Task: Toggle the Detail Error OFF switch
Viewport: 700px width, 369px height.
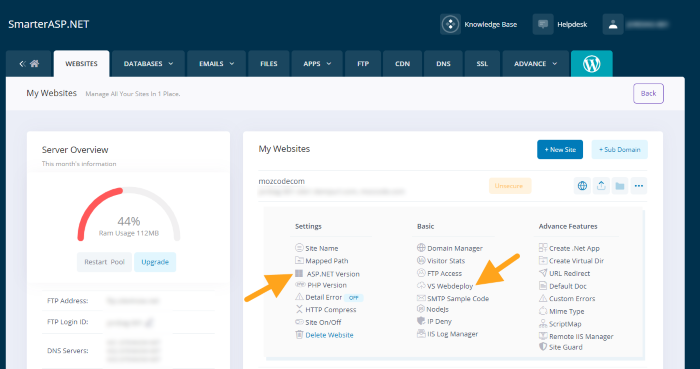Action: 354,298
